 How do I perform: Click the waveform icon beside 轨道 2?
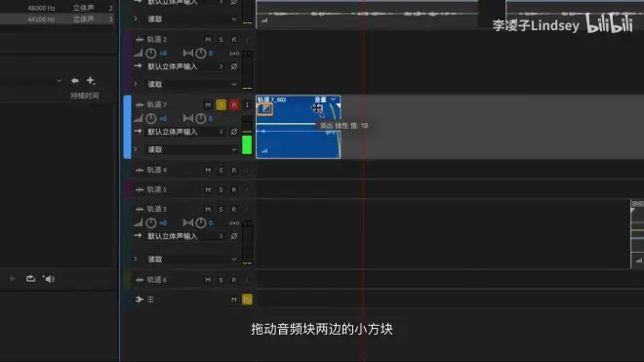coord(140,39)
